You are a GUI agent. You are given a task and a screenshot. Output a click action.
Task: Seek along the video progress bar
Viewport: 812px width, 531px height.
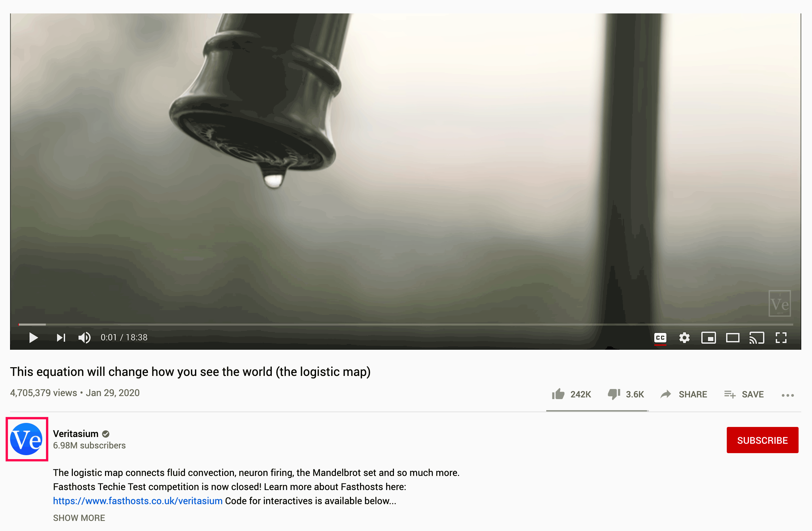(406, 324)
